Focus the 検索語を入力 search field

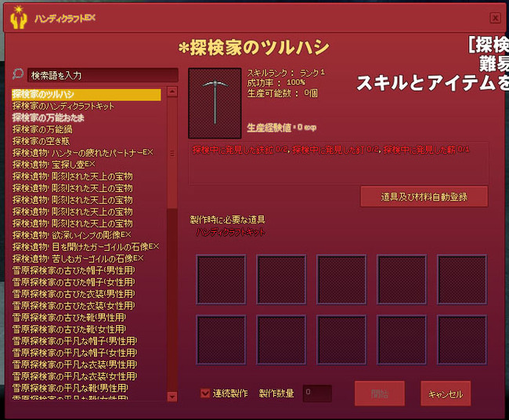coord(103,75)
